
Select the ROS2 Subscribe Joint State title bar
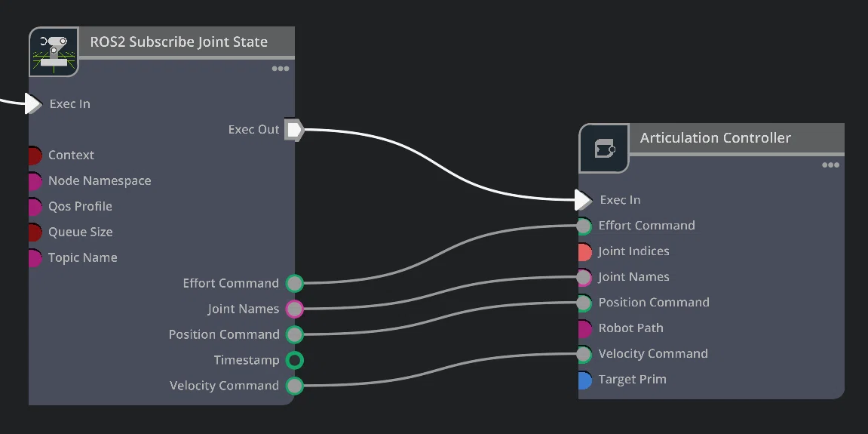pyautogui.click(x=186, y=42)
